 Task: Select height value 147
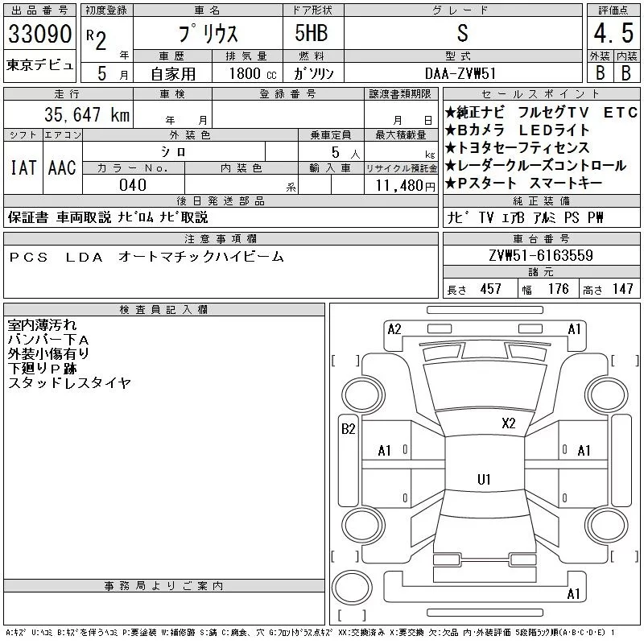(x=622, y=289)
